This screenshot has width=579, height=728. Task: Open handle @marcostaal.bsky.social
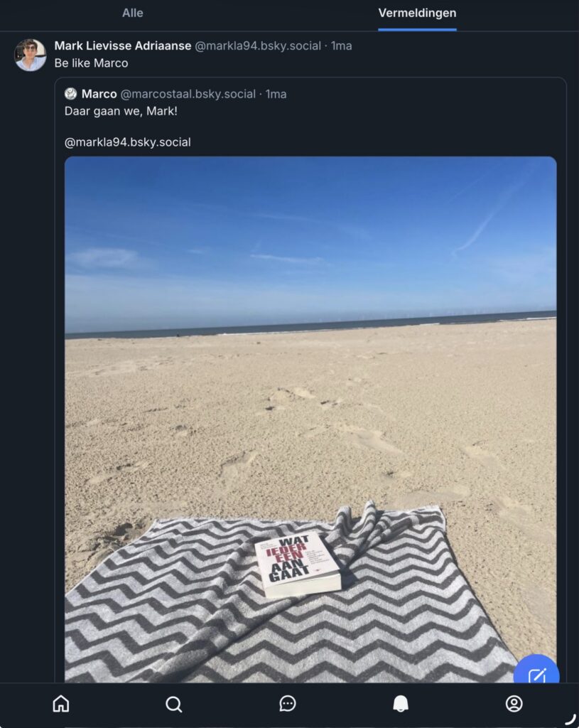click(x=188, y=94)
